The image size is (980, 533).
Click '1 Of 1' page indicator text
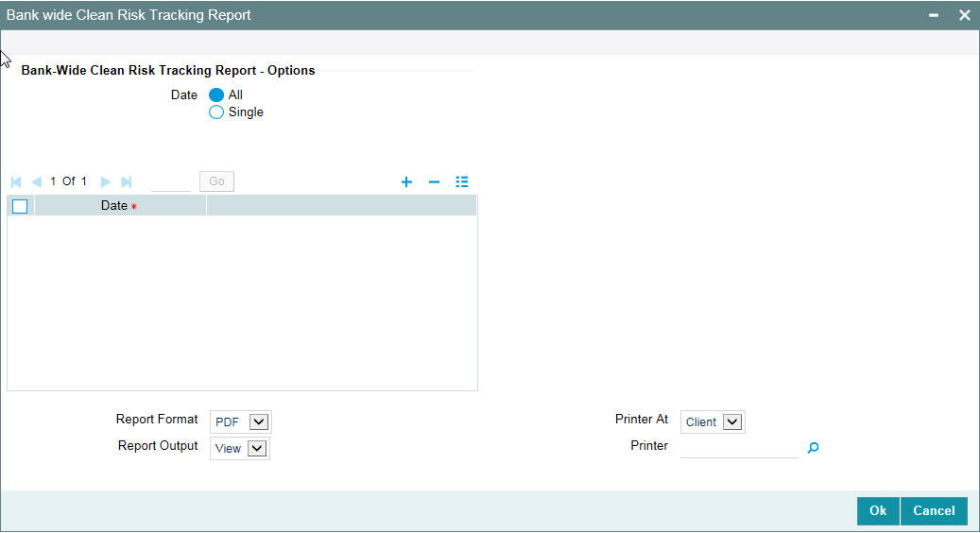pos(69,181)
